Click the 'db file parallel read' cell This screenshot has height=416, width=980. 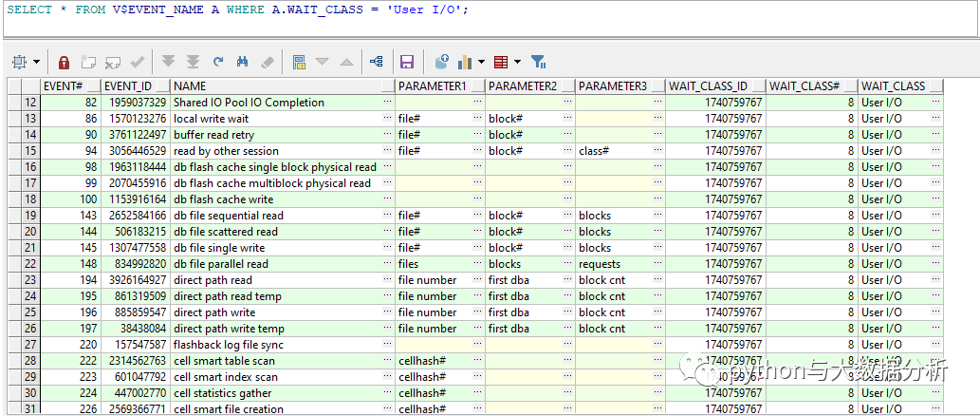[283, 264]
